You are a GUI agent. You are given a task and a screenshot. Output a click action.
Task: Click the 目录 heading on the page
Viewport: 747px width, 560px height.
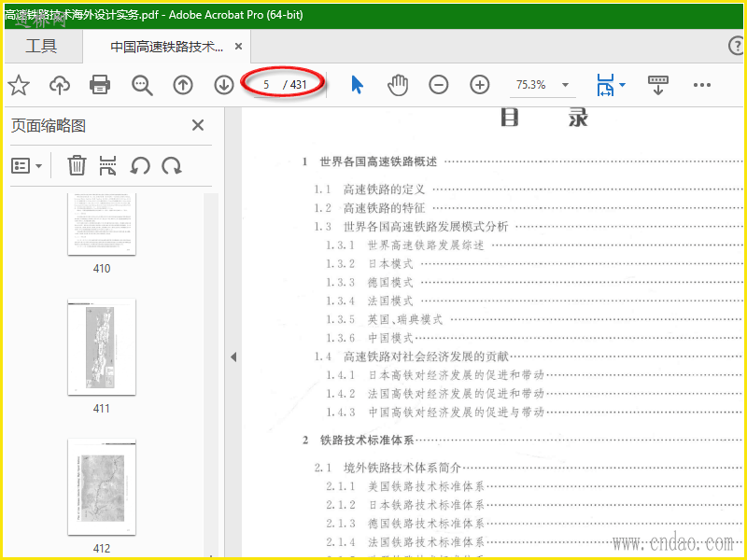tap(544, 118)
